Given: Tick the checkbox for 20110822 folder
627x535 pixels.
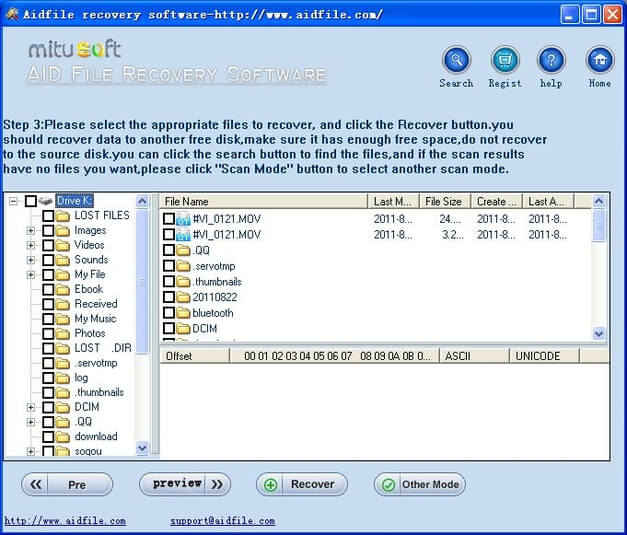Looking at the screenshot, I should point(169,297).
